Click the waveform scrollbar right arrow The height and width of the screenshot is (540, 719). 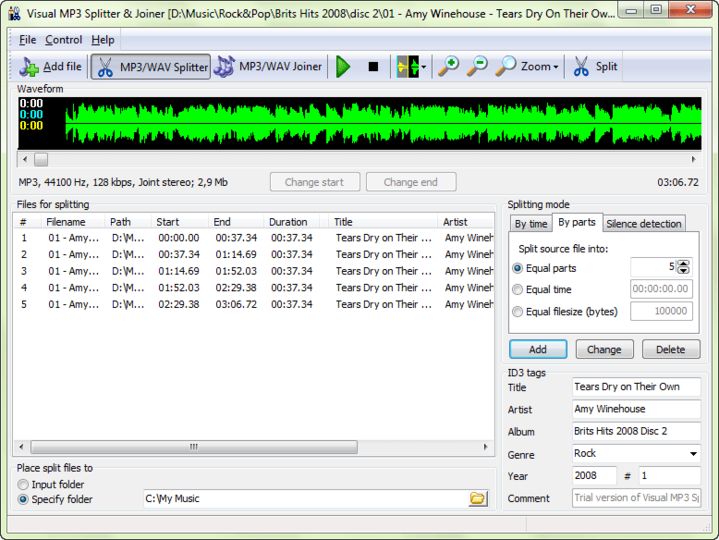(x=693, y=160)
